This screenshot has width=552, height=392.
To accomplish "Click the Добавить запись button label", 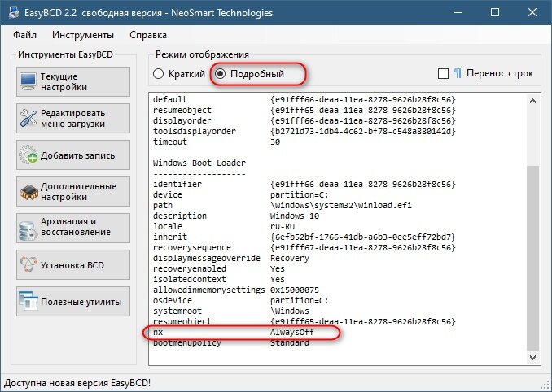I will [x=77, y=155].
